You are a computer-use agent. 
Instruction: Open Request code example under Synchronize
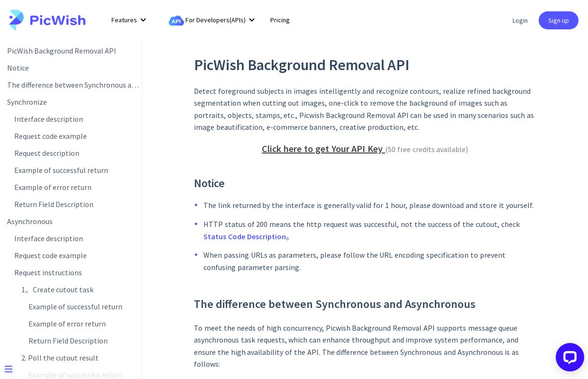[50, 136]
